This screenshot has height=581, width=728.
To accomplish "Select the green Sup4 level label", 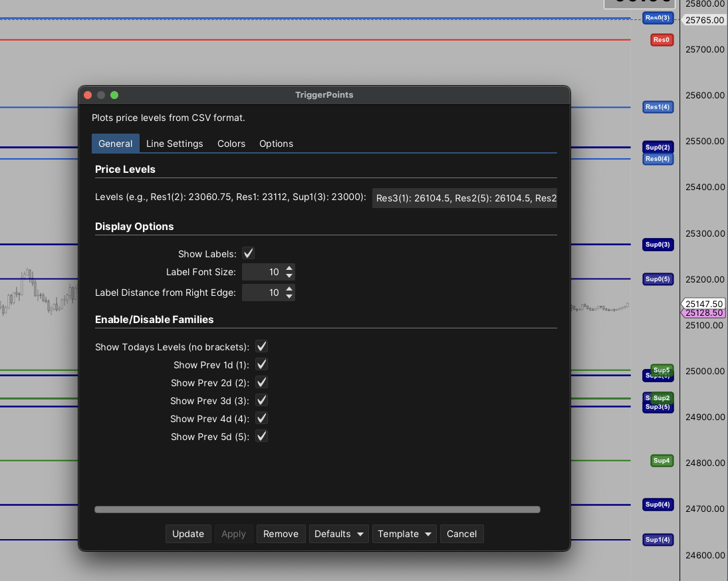I will [662, 461].
